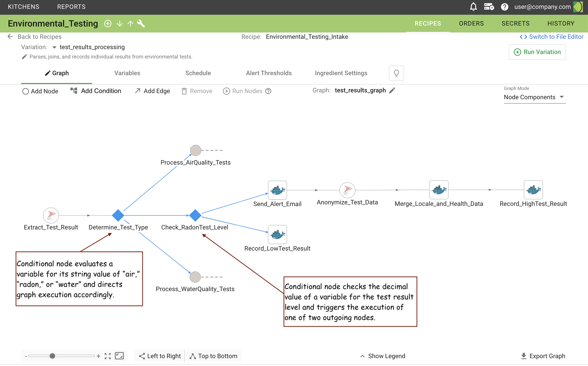Select the Determine_Test_Type condition diamond
Image resolution: width=588 pixels, height=366 pixels.
pos(118,215)
